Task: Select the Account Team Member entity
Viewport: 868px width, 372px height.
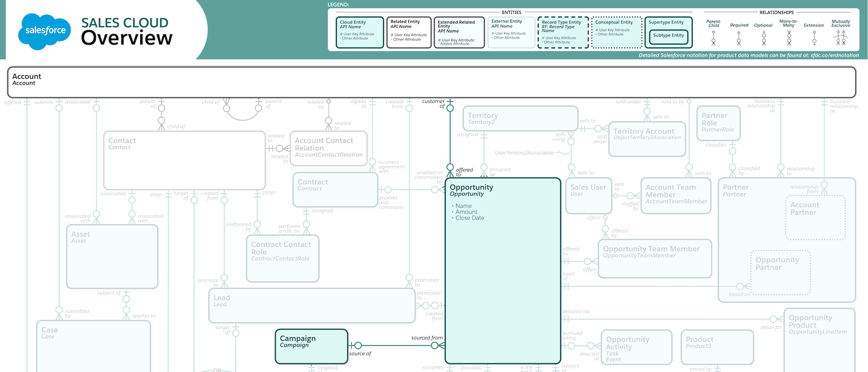Action: tap(676, 196)
